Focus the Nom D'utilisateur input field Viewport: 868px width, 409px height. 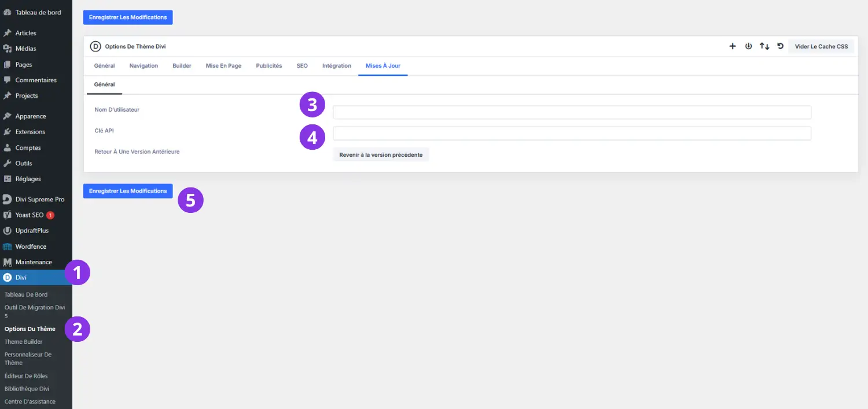pos(572,112)
